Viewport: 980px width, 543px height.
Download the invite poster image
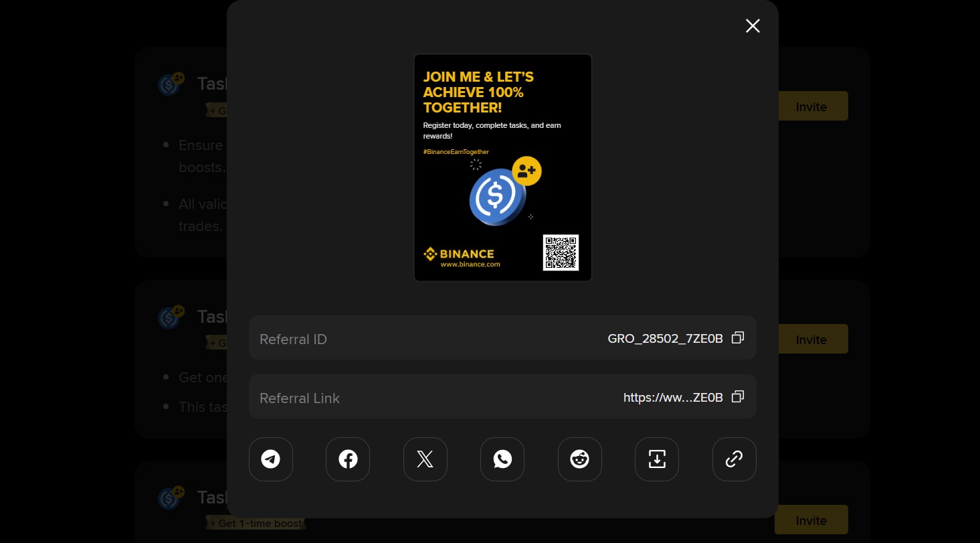click(657, 459)
